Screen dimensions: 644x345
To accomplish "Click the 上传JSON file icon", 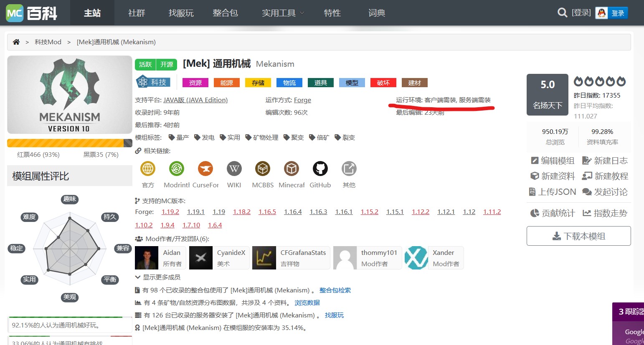I will tap(532, 192).
